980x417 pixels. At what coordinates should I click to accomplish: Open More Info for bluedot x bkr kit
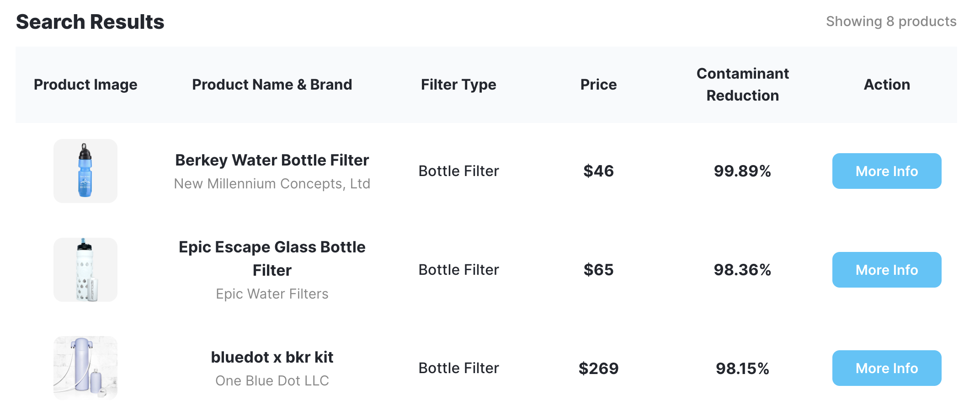tap(886, 368)
